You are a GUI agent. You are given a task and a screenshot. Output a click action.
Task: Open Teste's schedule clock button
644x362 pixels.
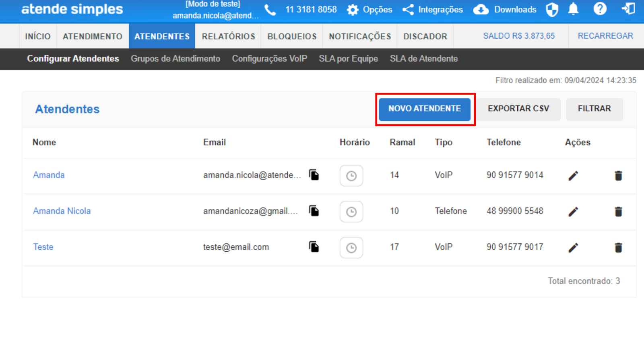click(351, 247)
